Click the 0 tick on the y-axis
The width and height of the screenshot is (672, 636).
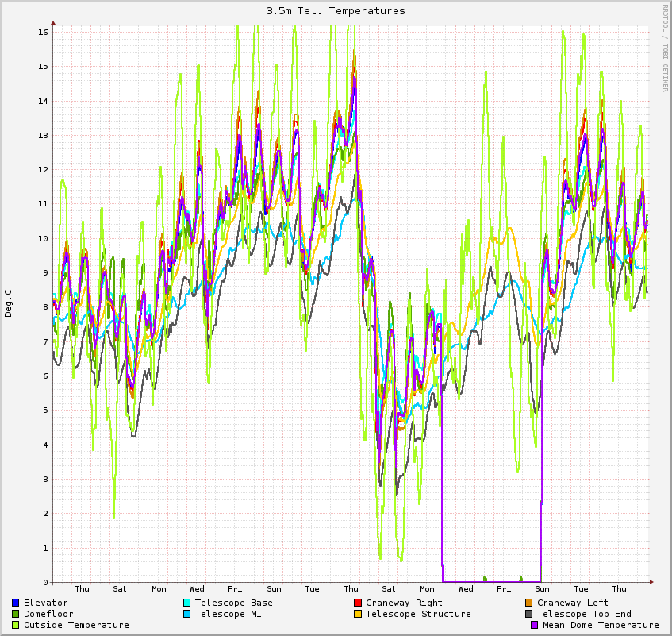(x=45, y=582)
